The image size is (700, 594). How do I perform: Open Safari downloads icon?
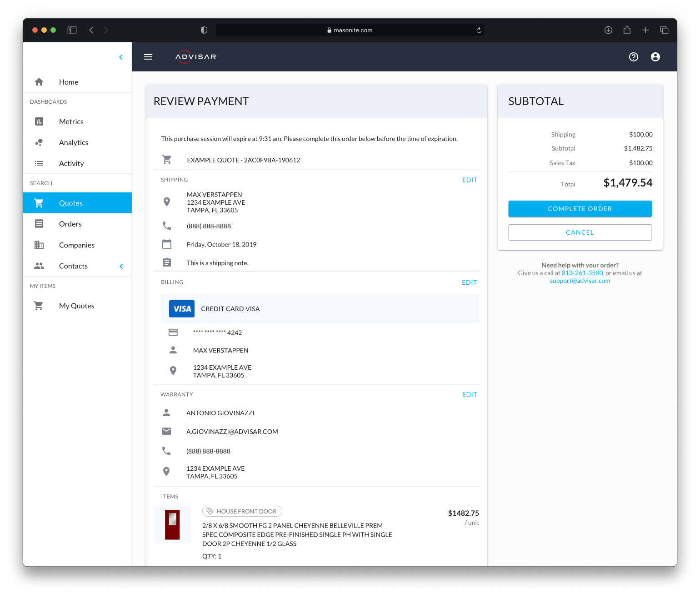tap(608, 30)
